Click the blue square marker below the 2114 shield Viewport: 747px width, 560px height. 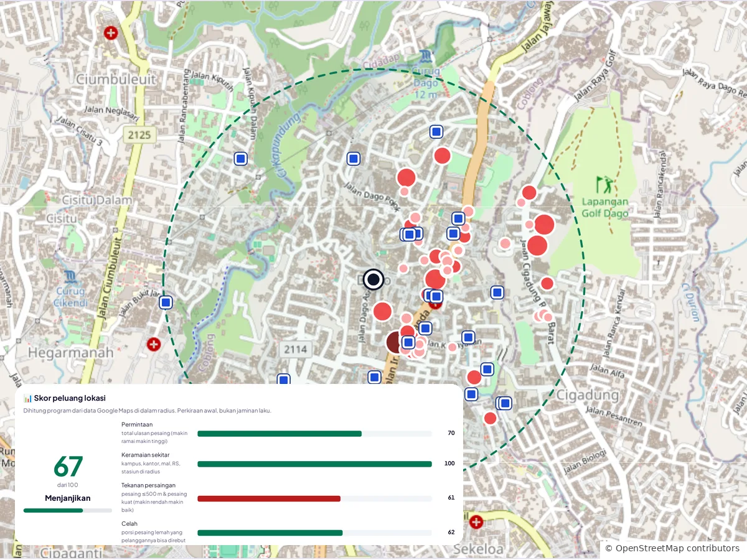[283, 380]
